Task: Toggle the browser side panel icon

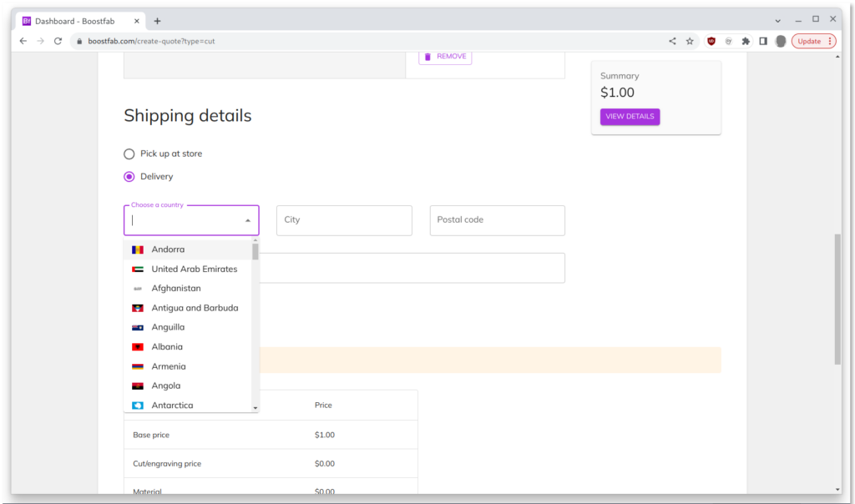Action: pos(763,41)
